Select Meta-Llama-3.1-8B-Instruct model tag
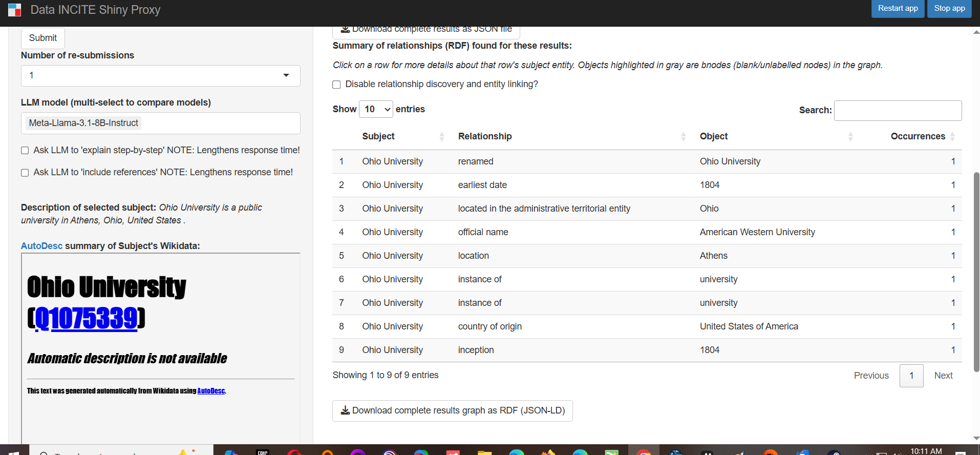Screen dimensions: 980x455 [x=83, y=123]
